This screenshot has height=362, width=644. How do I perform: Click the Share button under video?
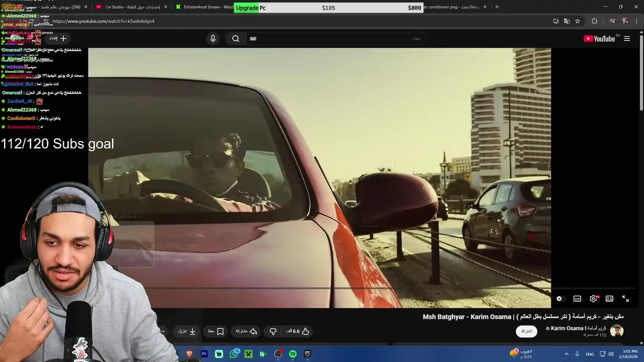click(x=247, y=331)
